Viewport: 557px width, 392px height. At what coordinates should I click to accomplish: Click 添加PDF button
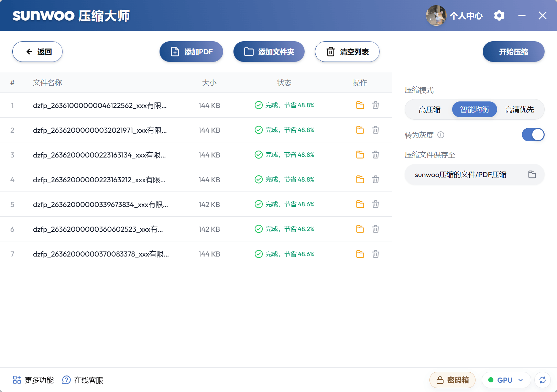pyautogui.click(x=191, y=52)
